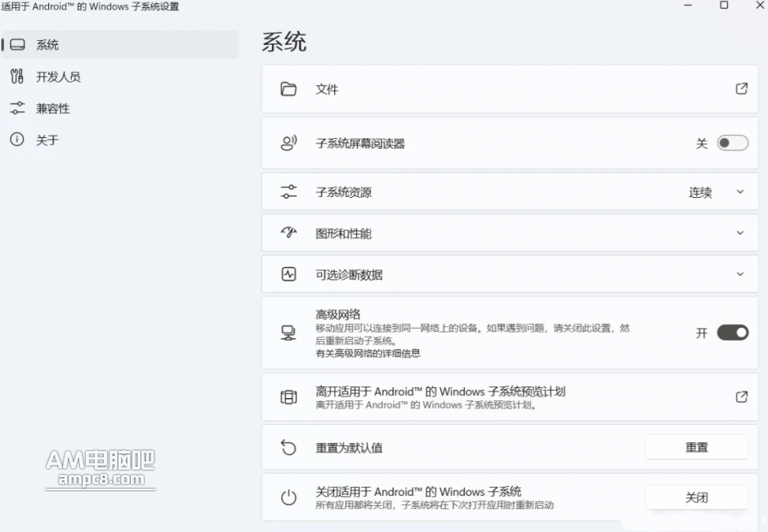768x532 pixels.
Task: Turn on the 子系统屏幕阅读器 toggle
Action: click(x=732, y=143)
